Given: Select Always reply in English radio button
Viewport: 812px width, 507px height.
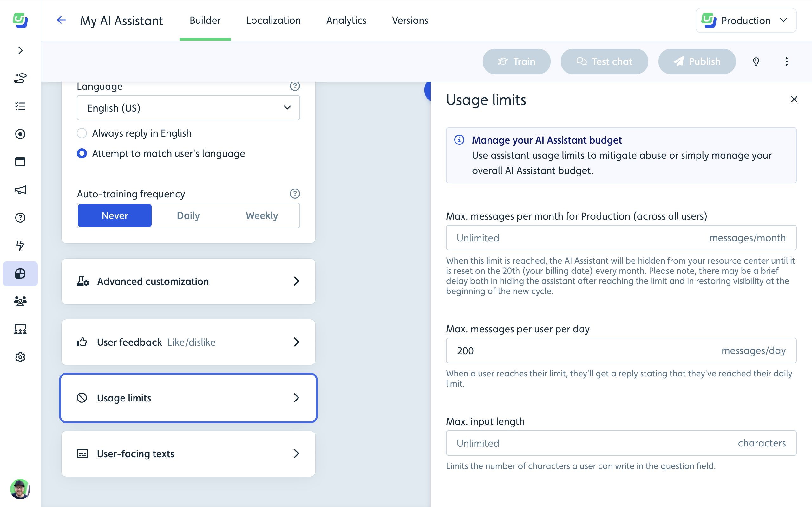Looking at the screenshot, I should [x=82, y=133].
